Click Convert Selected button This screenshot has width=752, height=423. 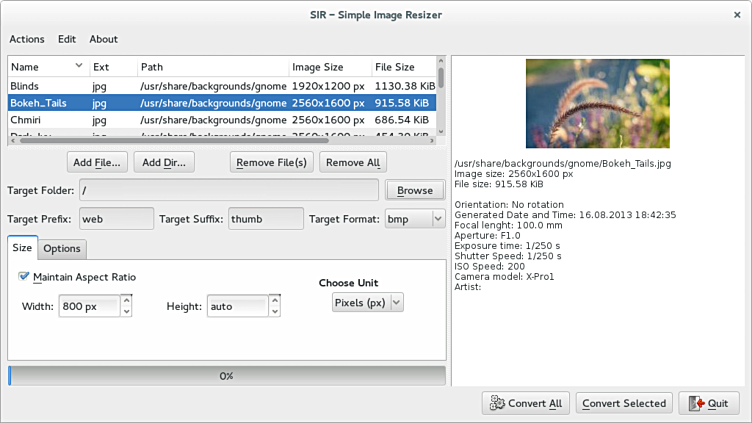coord(624,403)
